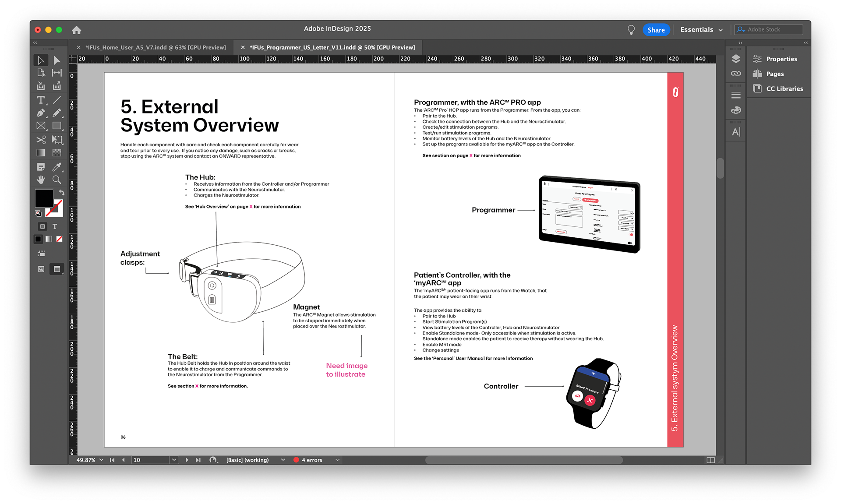Image resolution: width=841 pixels, height=504 pixels.
Task: Select the Hand tool
Action: coord(41,180)
